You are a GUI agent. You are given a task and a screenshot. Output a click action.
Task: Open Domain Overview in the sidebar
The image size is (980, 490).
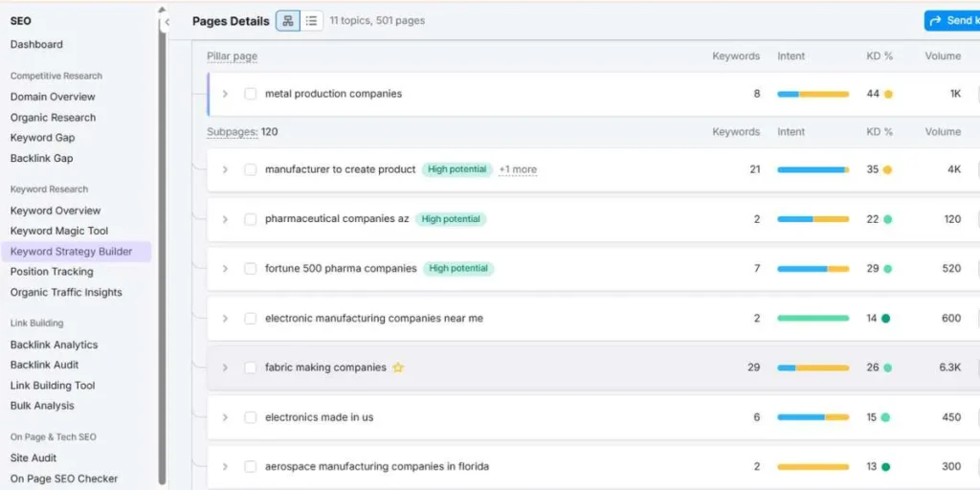tap(53, 97)
